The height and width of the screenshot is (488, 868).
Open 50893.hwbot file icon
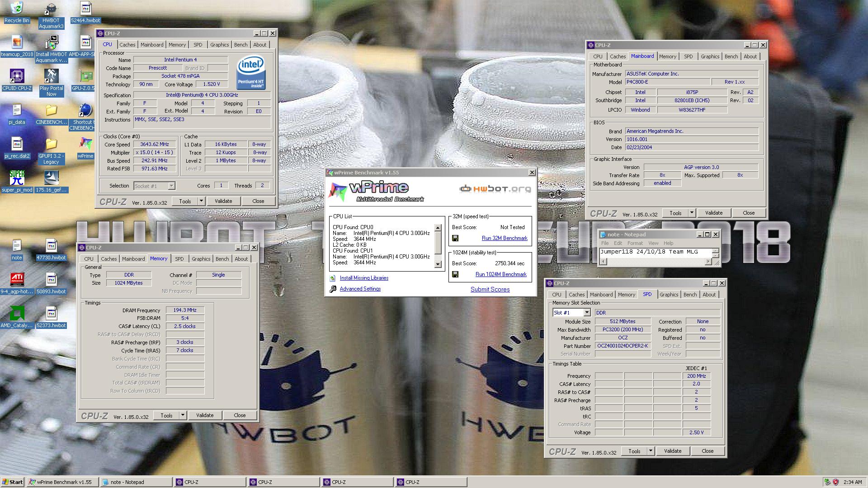(51, 283)
